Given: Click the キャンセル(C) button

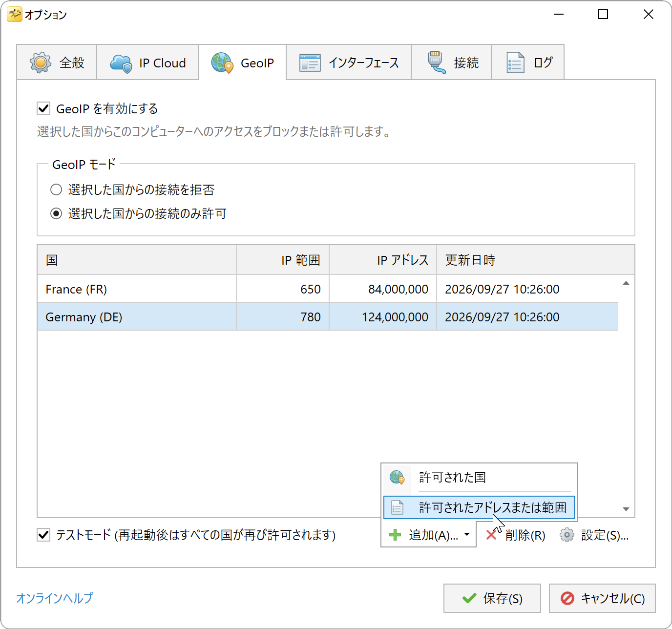Looking at the screenshot, I should 602,598.
